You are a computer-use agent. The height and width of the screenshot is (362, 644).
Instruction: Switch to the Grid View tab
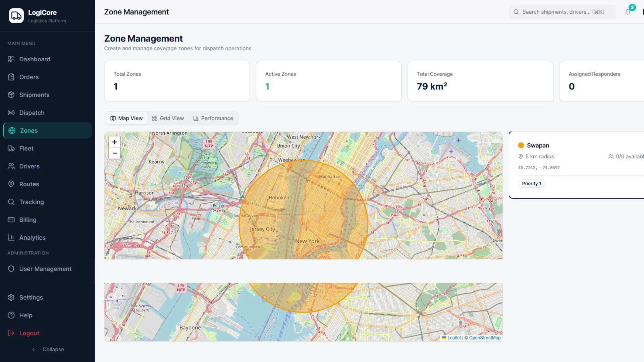click(x=168, y=118)
